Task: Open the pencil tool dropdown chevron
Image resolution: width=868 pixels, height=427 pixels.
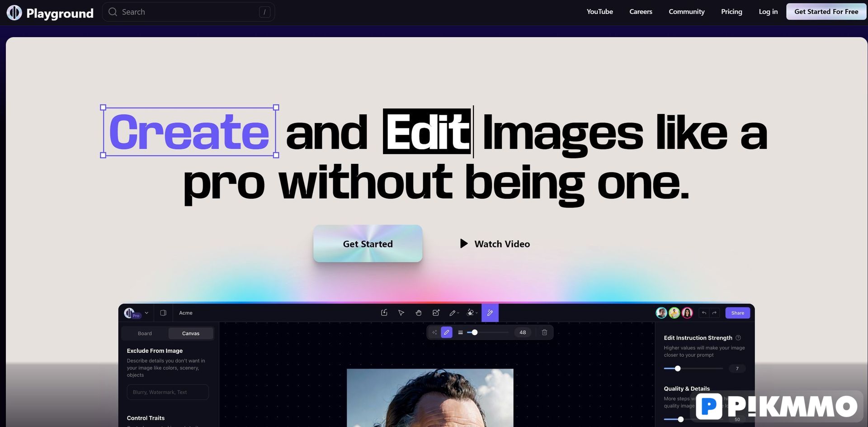Action: click(x=458, y=313)
